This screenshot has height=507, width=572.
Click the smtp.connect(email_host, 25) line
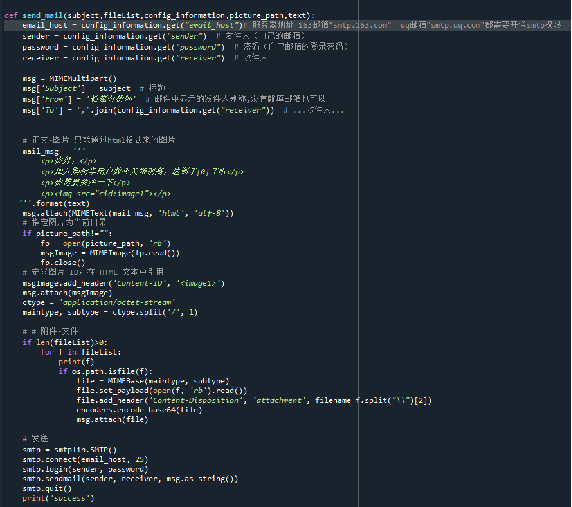85,460
